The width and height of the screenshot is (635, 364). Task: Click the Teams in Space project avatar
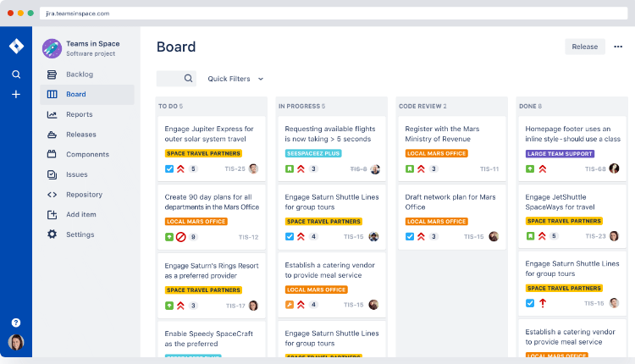[x=51, y=47]
